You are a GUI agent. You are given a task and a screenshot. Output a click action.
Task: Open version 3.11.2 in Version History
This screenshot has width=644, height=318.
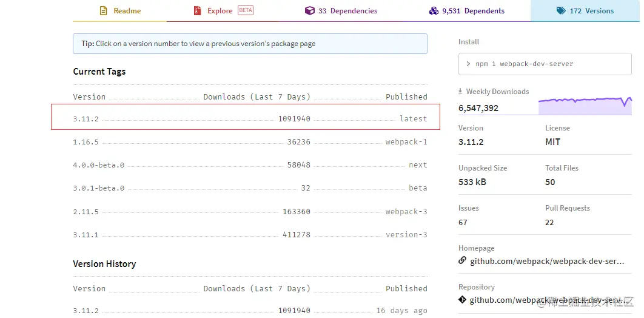[x=86, y=311]
